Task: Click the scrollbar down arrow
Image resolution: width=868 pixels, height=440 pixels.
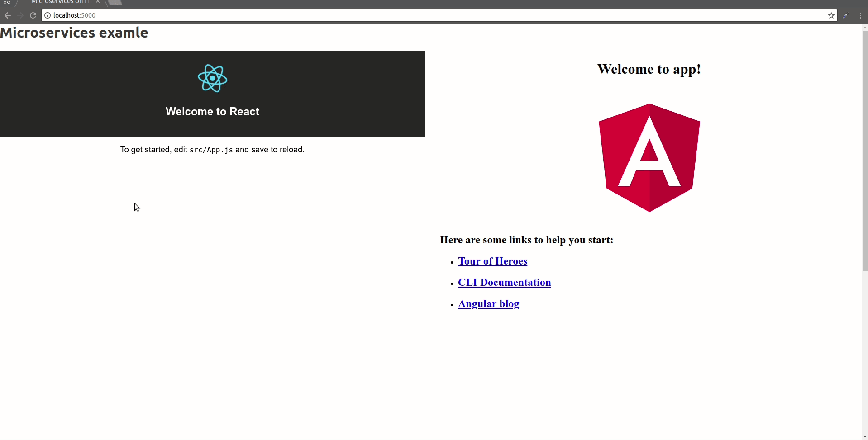Action: point(865,437)
